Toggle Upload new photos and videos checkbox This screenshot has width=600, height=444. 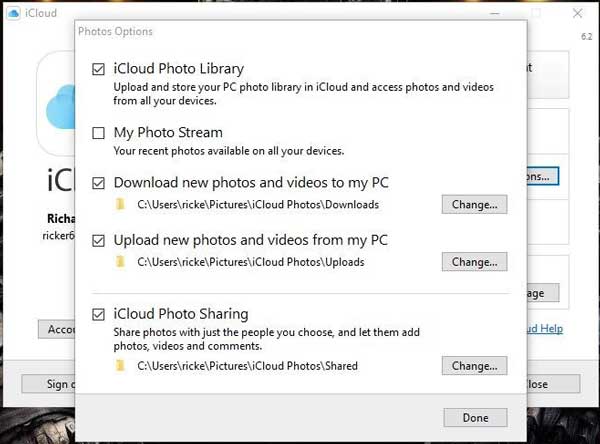click(98, 241)
